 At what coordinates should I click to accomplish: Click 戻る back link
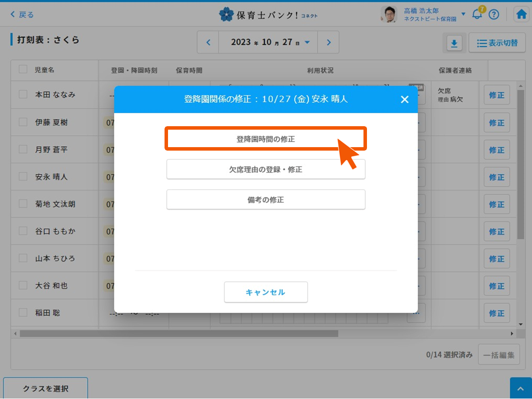coord(22,14)
